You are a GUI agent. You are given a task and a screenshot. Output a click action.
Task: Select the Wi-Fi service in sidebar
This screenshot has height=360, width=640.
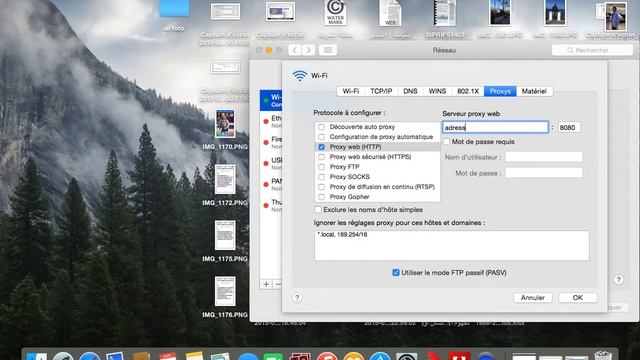271,100
